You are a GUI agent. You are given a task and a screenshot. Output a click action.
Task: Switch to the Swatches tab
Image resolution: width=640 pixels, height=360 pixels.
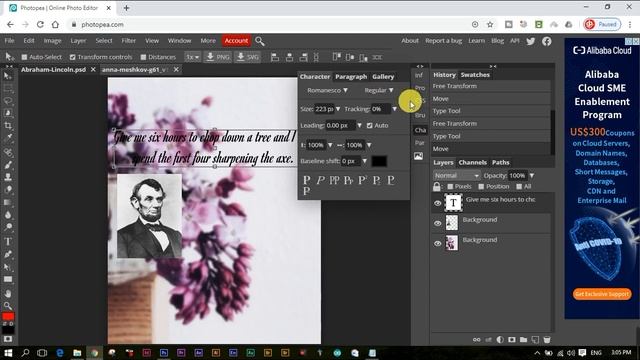[x=475, y=75]
